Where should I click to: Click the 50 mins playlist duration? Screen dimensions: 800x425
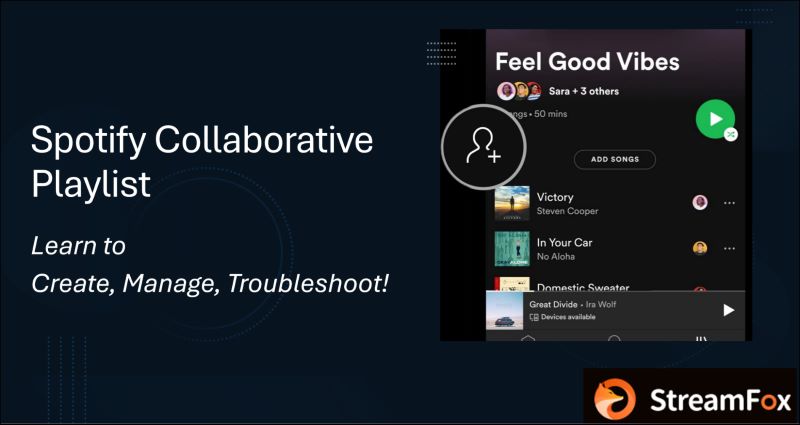click(x=551, y=114)
